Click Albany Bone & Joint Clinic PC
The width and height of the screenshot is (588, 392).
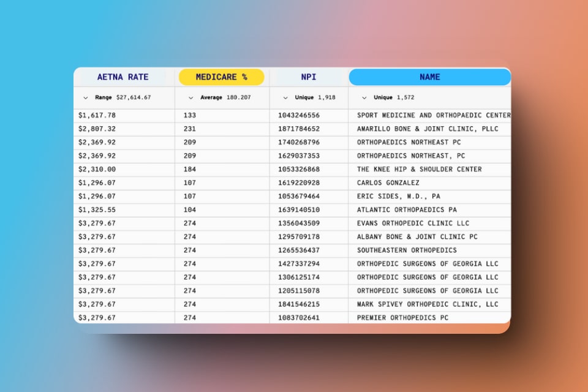click(417, 237)
